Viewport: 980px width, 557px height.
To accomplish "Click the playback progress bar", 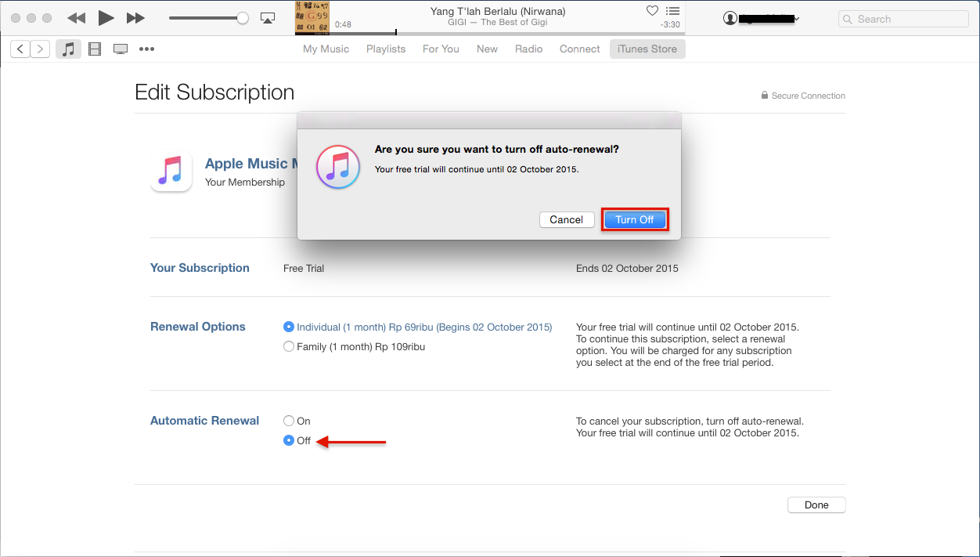I will (x=507, y=33).
